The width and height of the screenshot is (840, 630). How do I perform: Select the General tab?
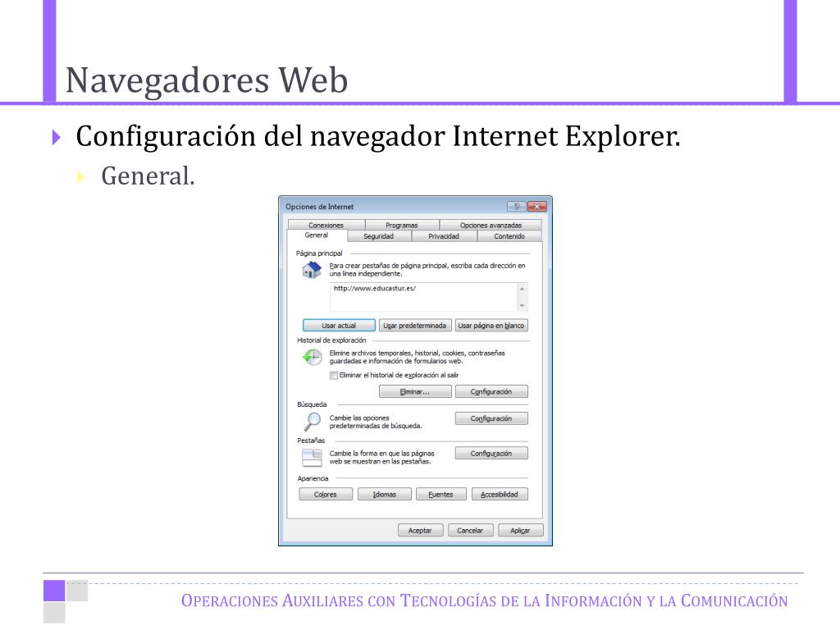pos(316,235)
